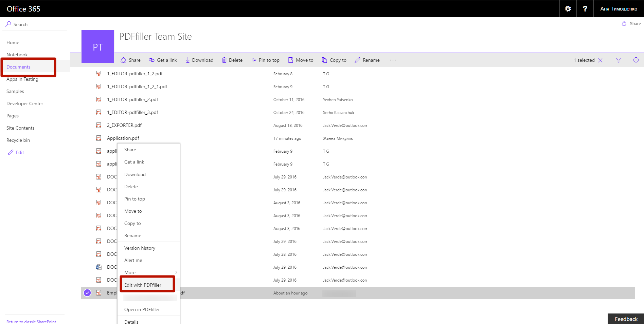Click the PDF icon of 2_EXPORTER.pdf

(99, 125)
